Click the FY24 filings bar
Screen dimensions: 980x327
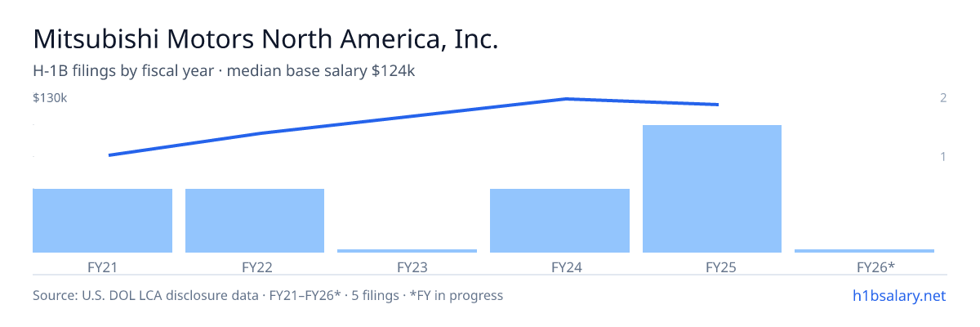click(559, 221)
